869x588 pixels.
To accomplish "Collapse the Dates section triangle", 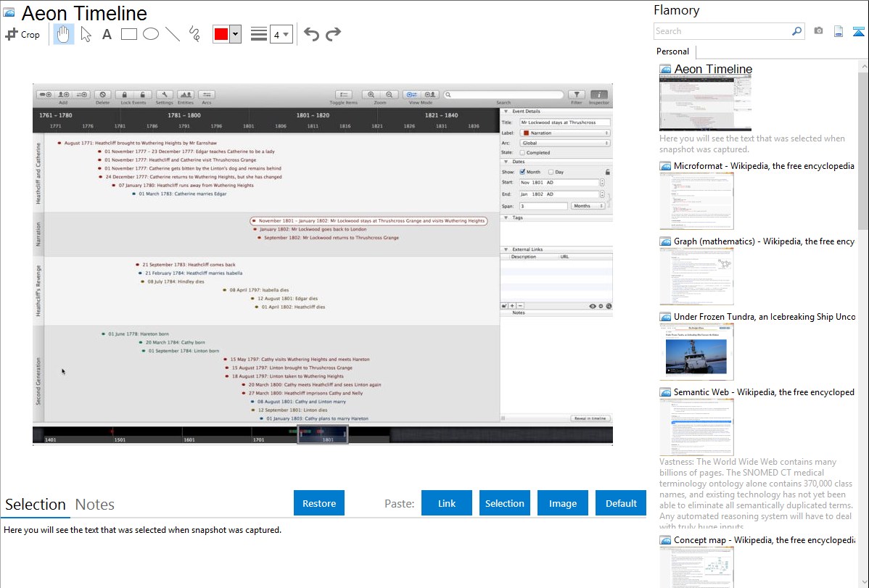I will pyautogui.click(x=506, y=162).
